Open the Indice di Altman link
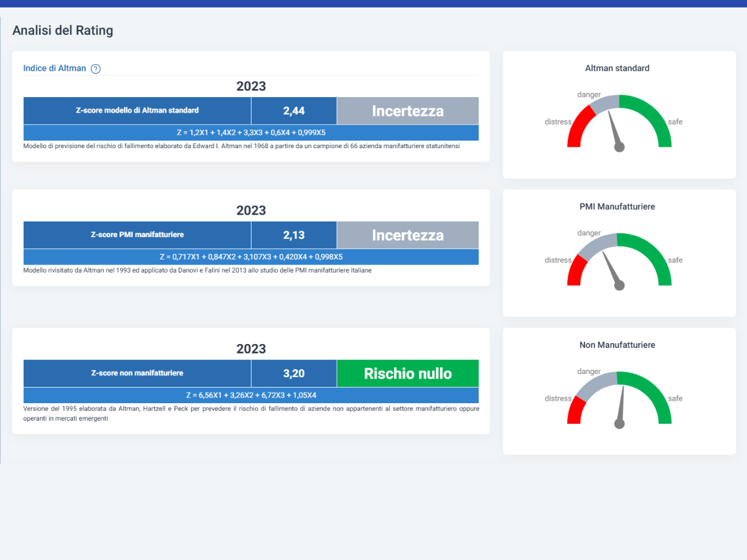747x560 pixels. 55,68
